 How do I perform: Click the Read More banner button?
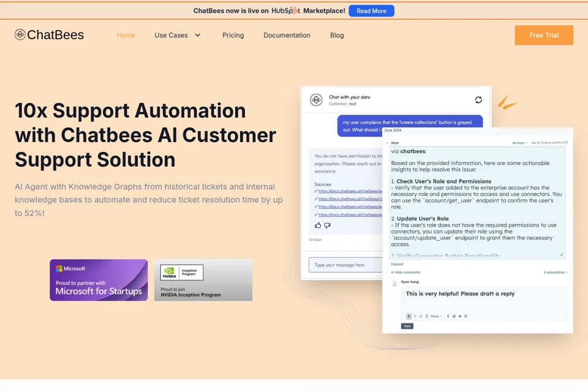click(371, 11)
